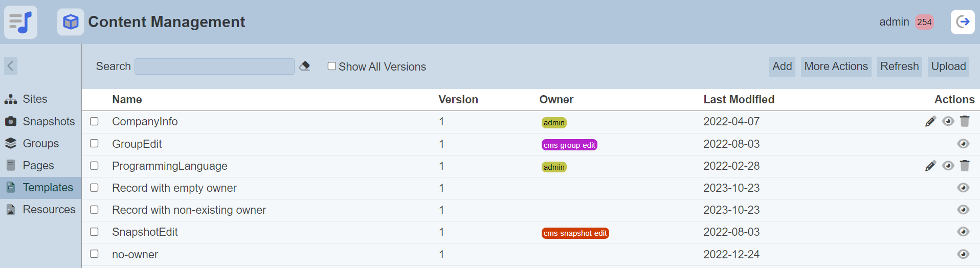
Task: Enable Show All Versions checkbox
Action: (332, 66)
